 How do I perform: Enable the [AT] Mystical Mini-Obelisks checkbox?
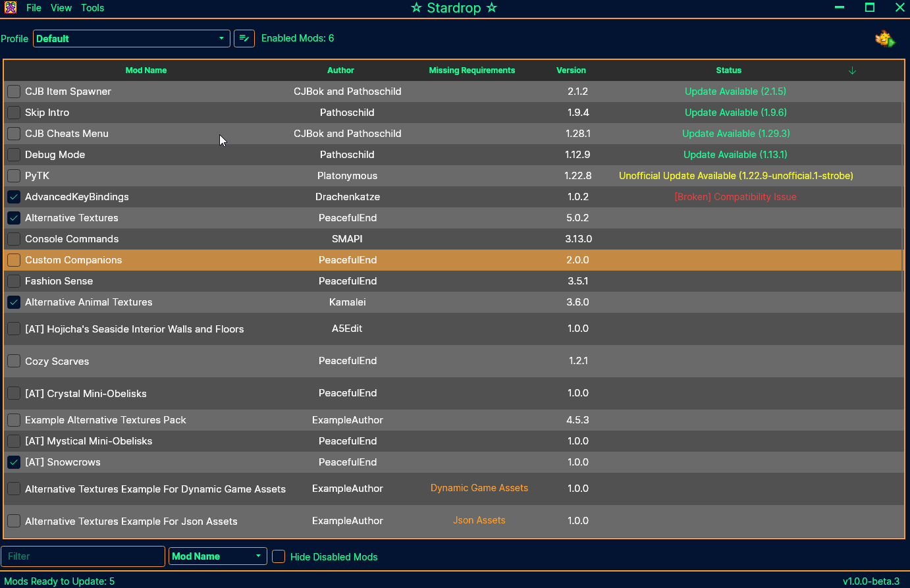click(x=14, y=441)
